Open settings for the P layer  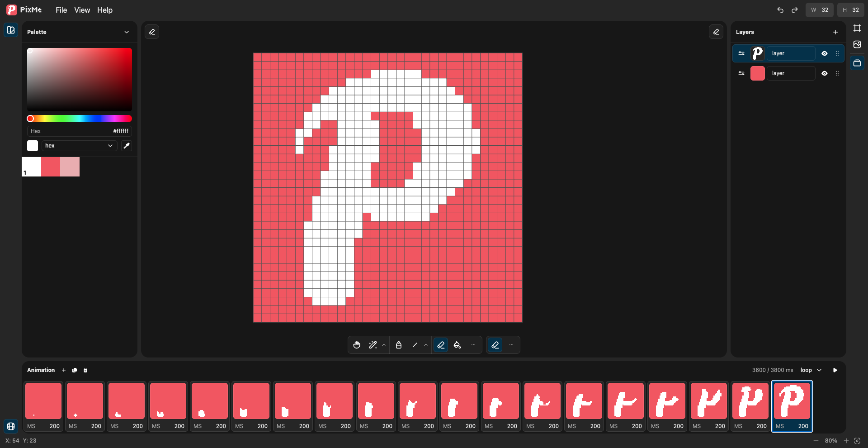point(741,53)
